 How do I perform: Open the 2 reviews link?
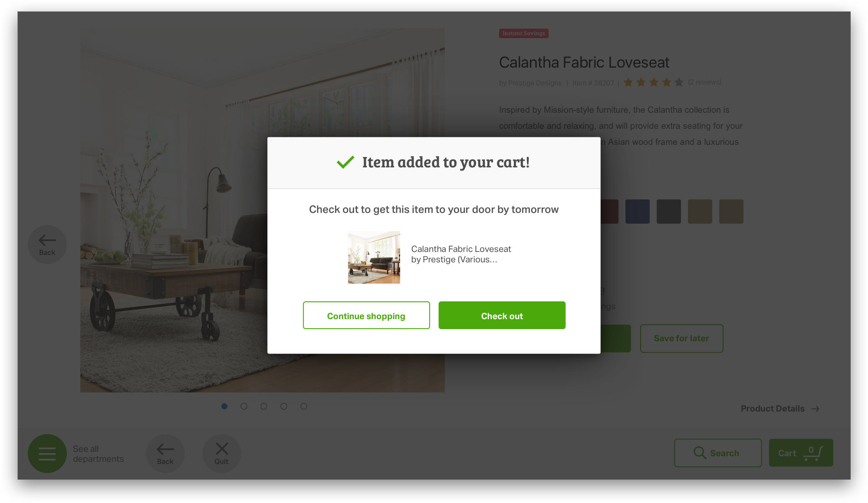[705, 82]
